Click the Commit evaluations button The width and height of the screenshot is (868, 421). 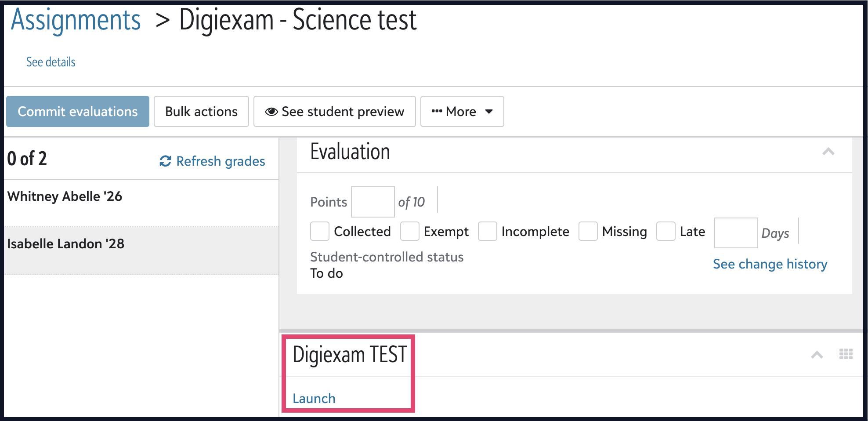[x=78, y=112]
